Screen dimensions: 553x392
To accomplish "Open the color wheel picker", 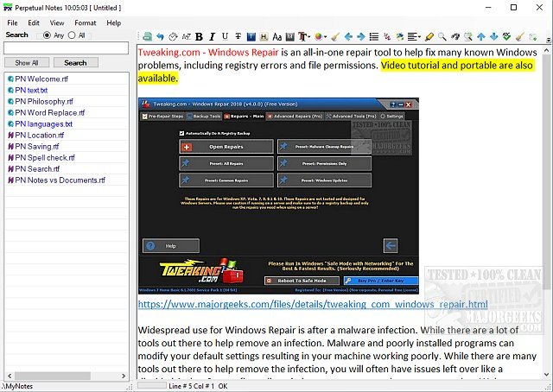I will click(x=321, y=36).
